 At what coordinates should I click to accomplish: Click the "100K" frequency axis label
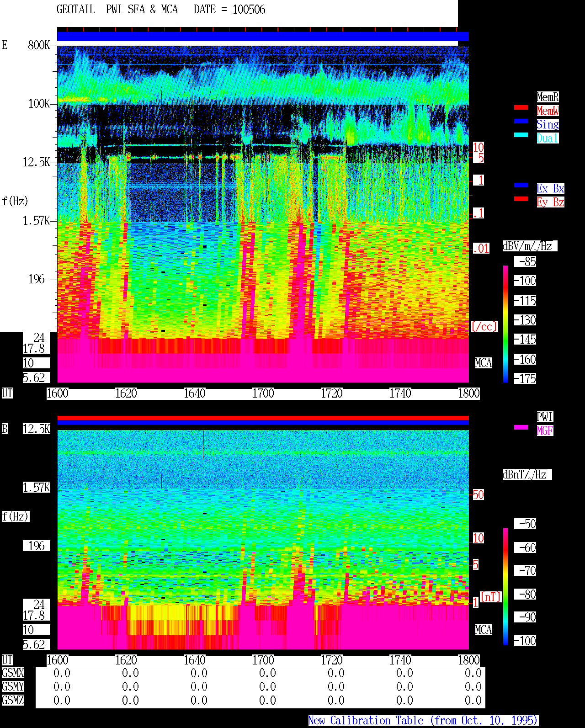pos(39,104)
